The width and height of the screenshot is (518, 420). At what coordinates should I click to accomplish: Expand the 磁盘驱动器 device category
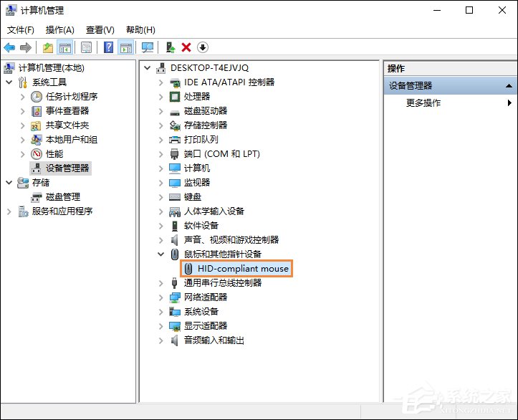pyautogui.click(x=161, y=111)
